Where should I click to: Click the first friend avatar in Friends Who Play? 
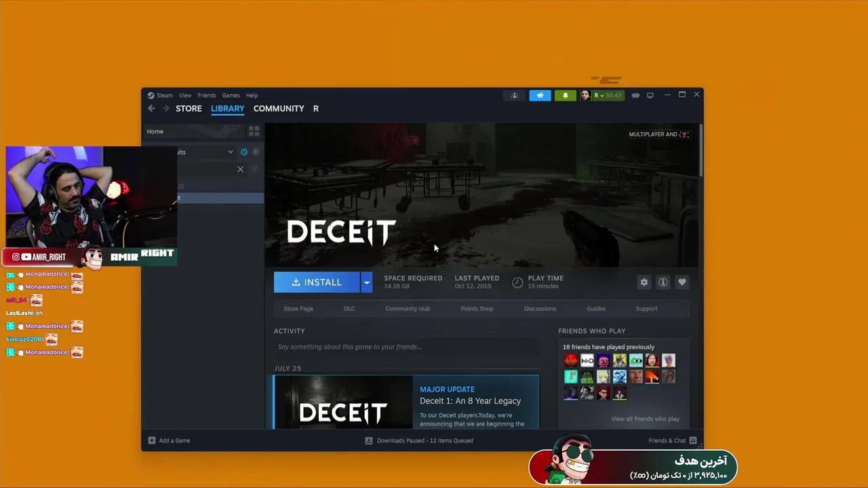[x=571, y=361]
